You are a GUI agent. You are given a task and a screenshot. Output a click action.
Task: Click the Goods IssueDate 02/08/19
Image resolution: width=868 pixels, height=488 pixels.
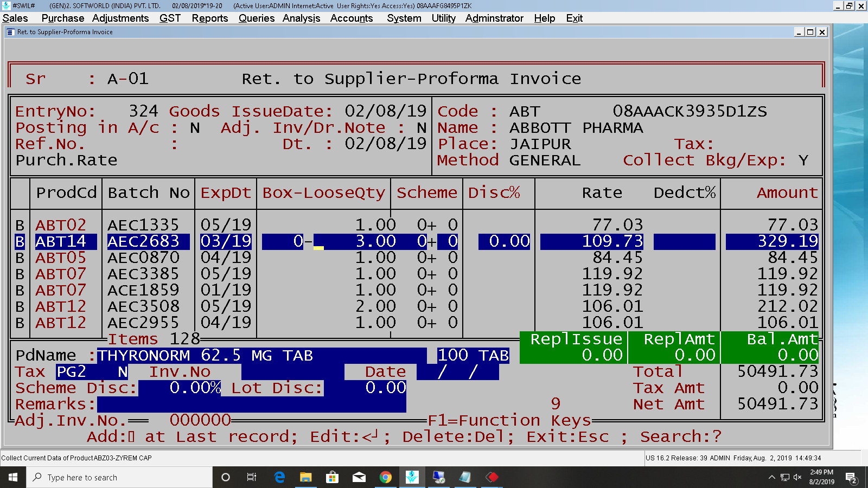point(386,111)
